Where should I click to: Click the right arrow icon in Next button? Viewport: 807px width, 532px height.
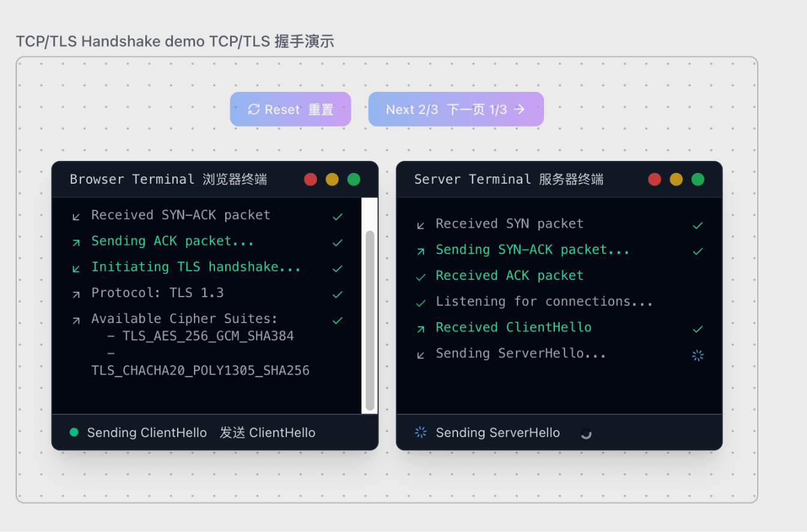point(520,109)
